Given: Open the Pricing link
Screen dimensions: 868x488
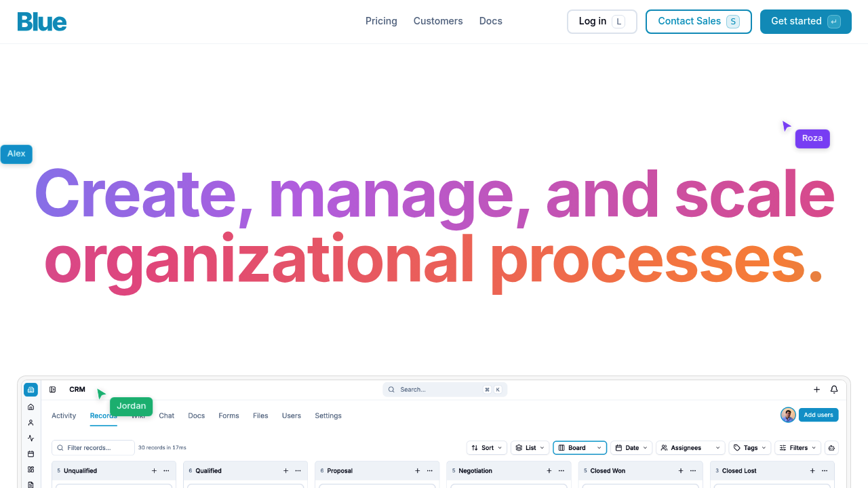Looking at the screenshot, I should (x=381, y=21).
